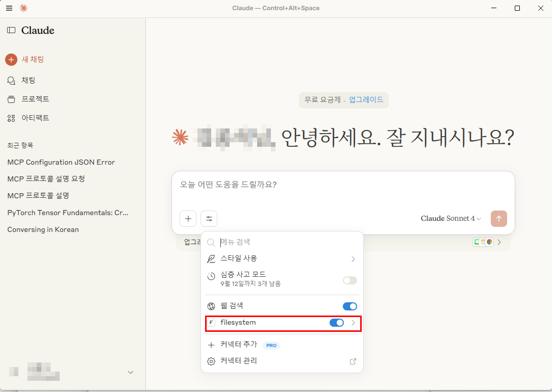
Task: Click the 프로젝트 folder icon
Action: pyautogui.click(x=11, y=99)
